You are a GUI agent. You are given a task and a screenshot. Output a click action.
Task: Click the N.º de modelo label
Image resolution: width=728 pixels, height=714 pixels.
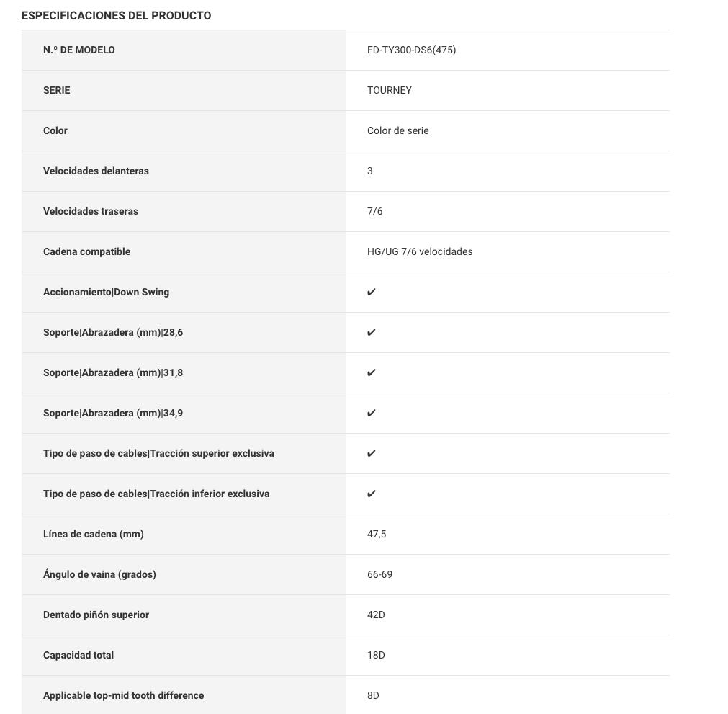79,50
